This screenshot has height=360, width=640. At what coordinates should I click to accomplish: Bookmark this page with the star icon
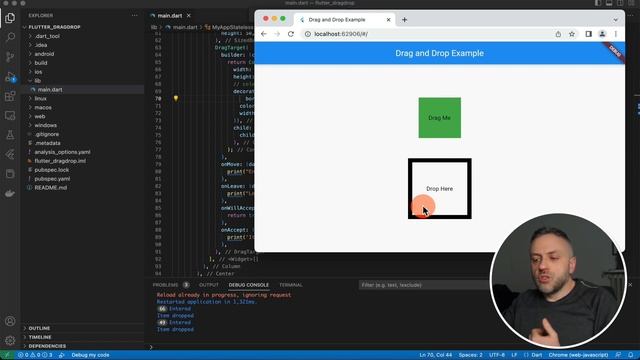point(572,34)
